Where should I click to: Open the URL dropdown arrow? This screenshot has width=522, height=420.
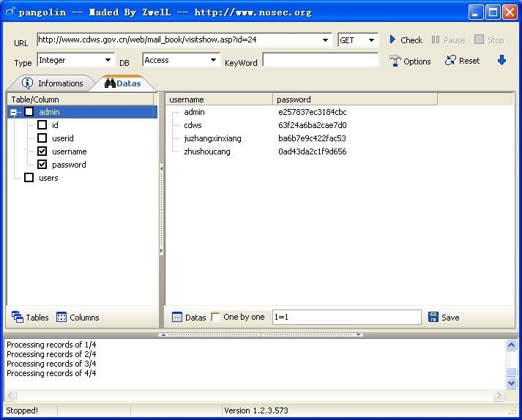coord(325,40)
